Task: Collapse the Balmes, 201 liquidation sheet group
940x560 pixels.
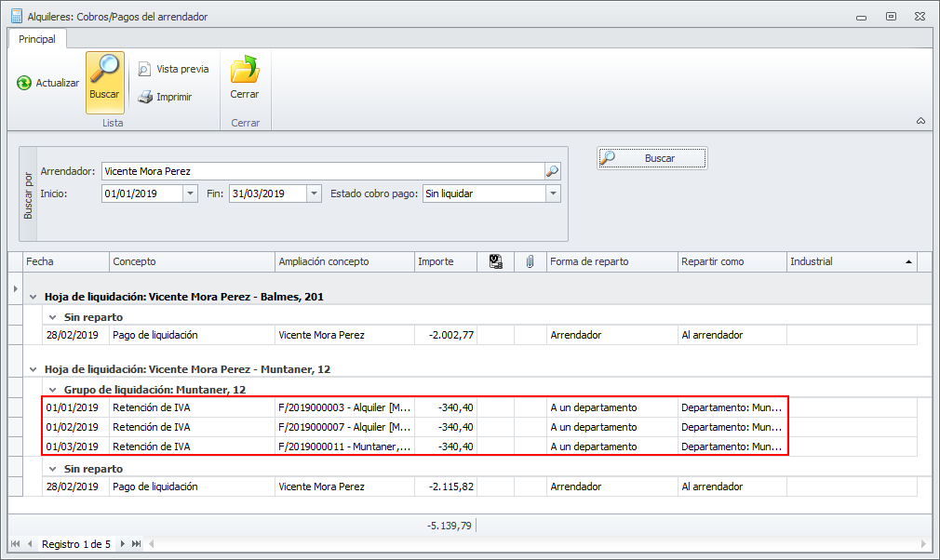Action: pos(34,297)
